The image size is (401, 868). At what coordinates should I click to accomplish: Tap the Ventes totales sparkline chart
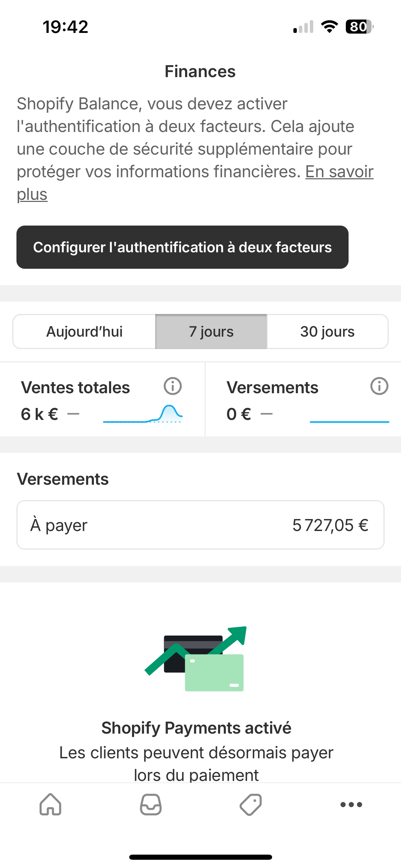143,414
